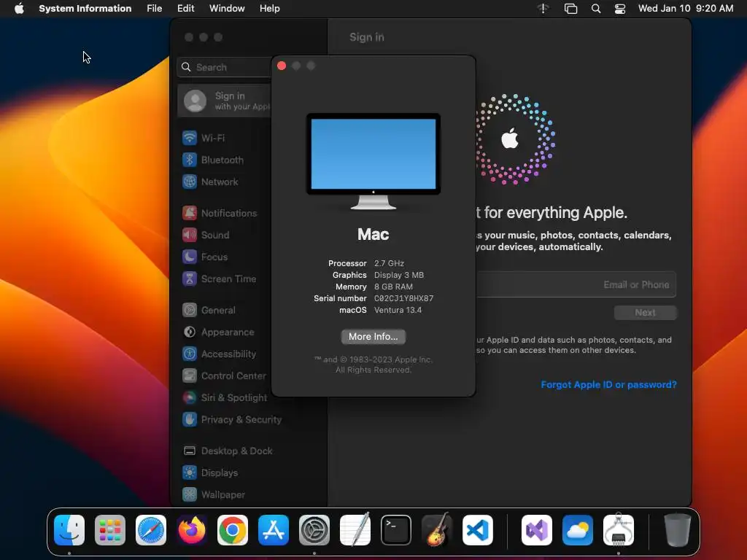Click the serial number C02CJ1Y8HX87

pos(404,298)
